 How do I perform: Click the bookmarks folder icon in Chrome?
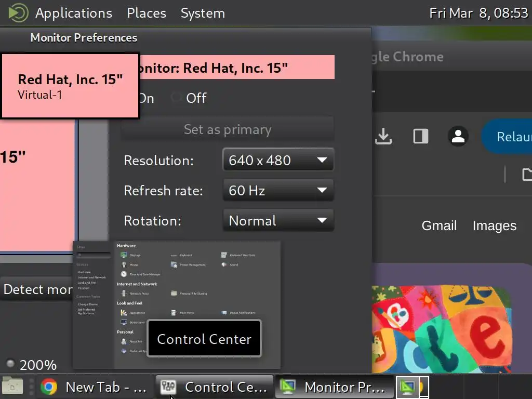[x=527, y=175]
